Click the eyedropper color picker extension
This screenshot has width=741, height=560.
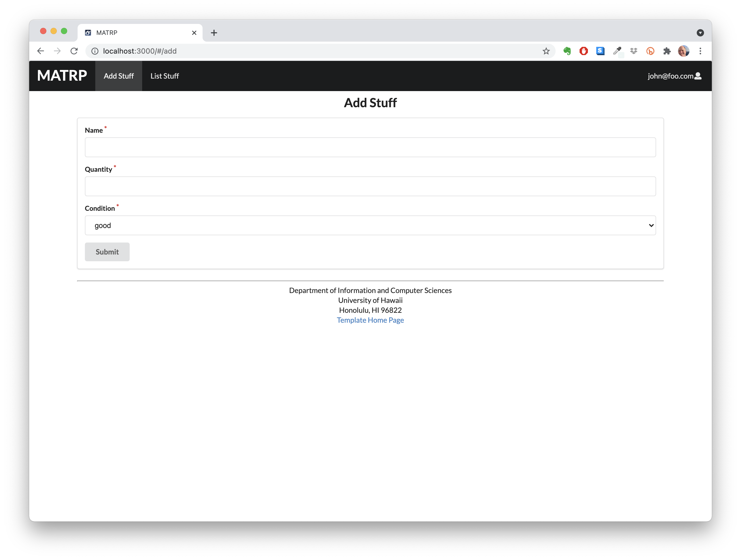(617, 51)
